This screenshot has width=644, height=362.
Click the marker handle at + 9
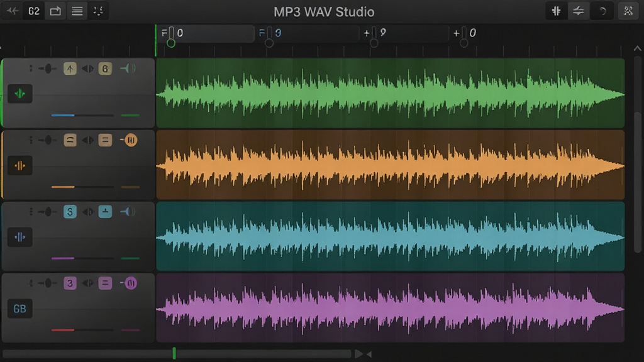(x=374, y=43)
